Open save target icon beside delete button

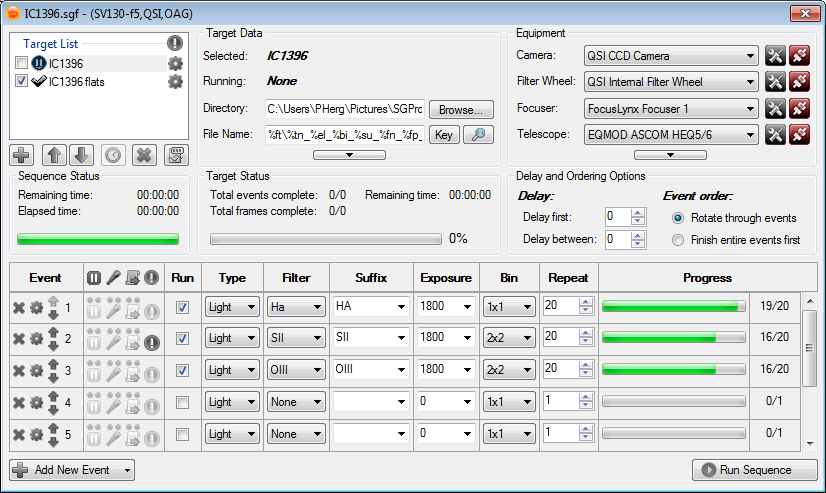pos(176,155)
